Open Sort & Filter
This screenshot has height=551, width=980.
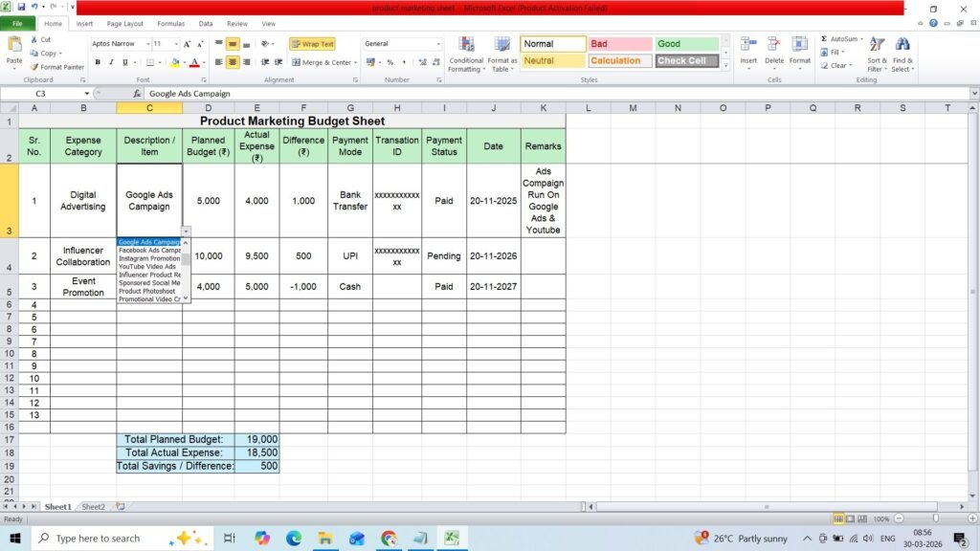877,54
